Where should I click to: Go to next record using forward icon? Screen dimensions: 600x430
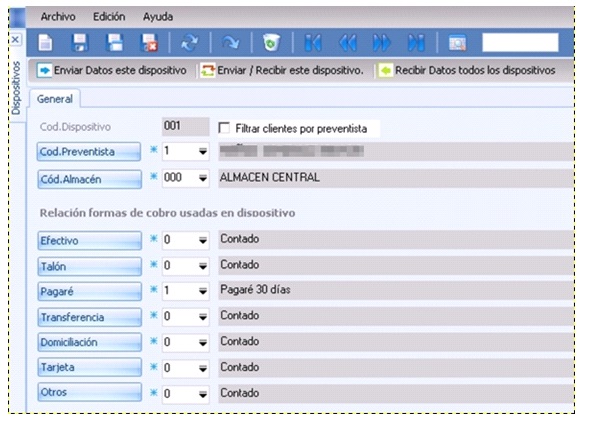click(381, 43)
